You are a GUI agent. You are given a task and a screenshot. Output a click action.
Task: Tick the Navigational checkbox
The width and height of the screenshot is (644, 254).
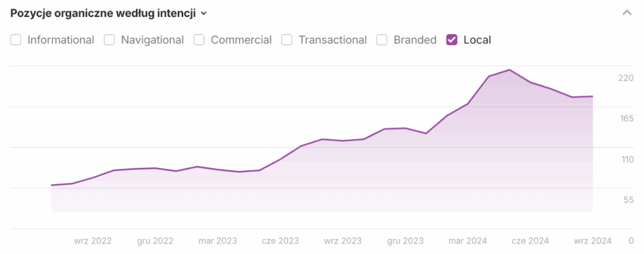pyautogui.click(x=109, y=40)
